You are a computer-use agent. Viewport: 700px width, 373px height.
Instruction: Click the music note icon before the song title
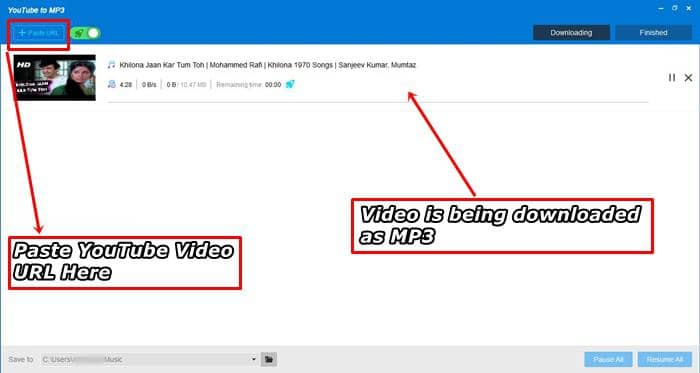point(111,65)
